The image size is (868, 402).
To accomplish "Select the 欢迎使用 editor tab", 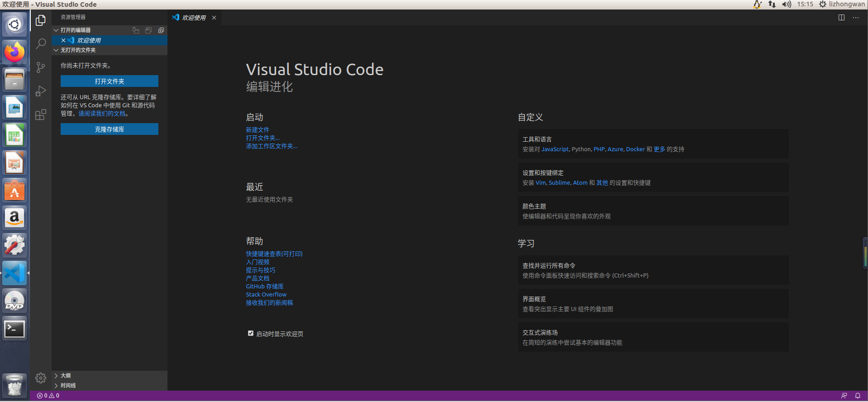I will [194, 18].
